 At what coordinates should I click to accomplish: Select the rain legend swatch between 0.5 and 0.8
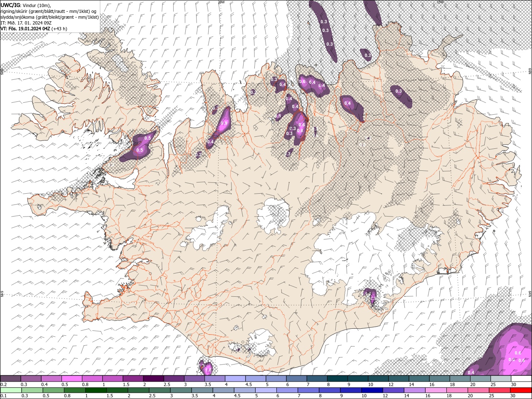click(54, 390)
